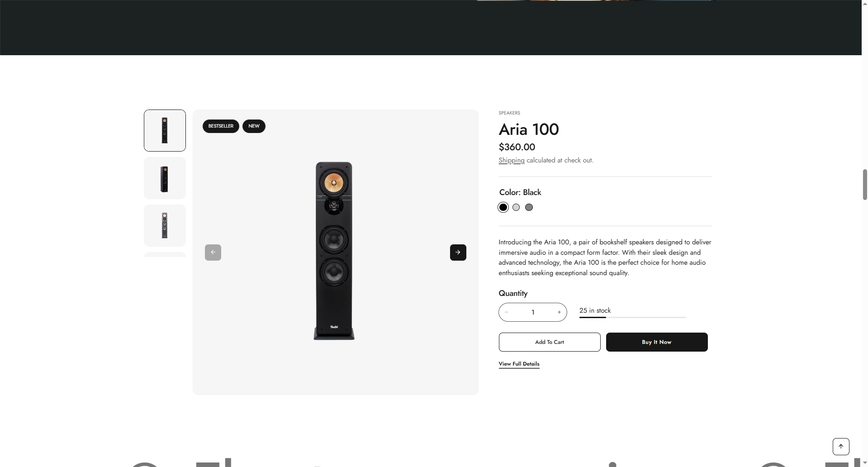This screenshot has height=467, width=868.
Task: Increase quantity with the plus icon
Action: pyautogui.click(x=559, y=312)
